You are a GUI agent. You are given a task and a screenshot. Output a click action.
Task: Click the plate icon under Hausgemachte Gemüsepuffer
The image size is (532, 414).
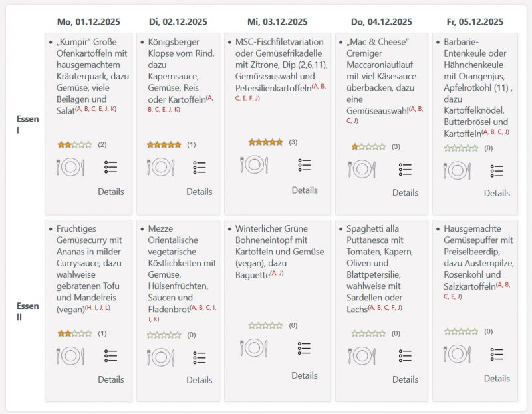tap(456, 354)
